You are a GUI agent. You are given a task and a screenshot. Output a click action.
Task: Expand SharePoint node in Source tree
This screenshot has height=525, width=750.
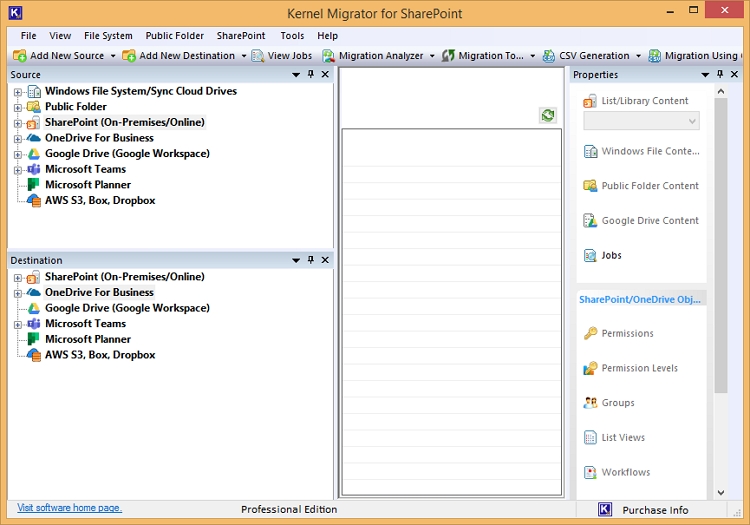click(x=18, y=123)
